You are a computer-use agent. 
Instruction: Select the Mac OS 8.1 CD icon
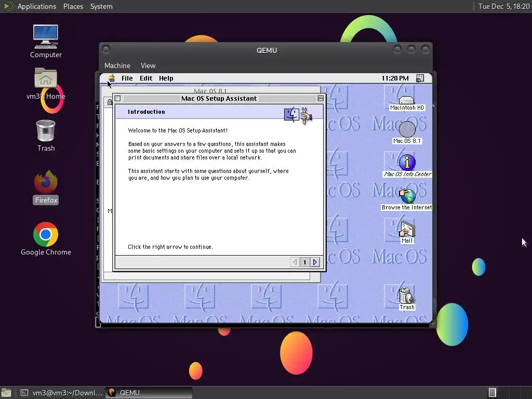[x=407, y=132]
